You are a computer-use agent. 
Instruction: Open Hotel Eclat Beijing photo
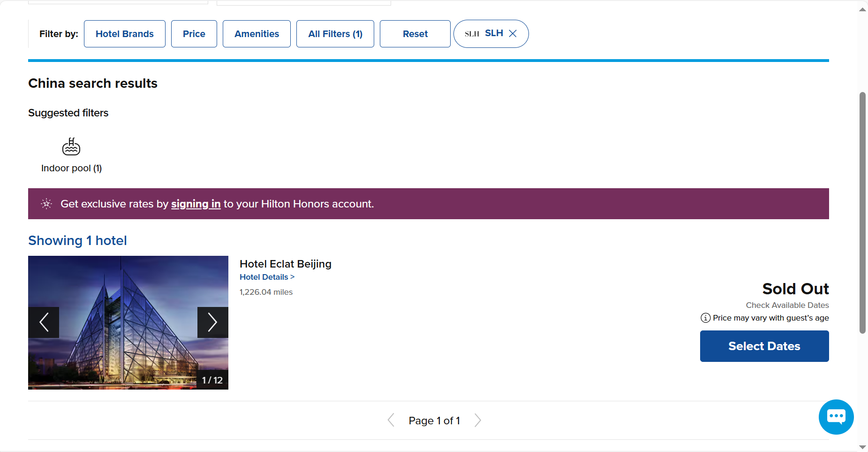click(x=128, y=322)
